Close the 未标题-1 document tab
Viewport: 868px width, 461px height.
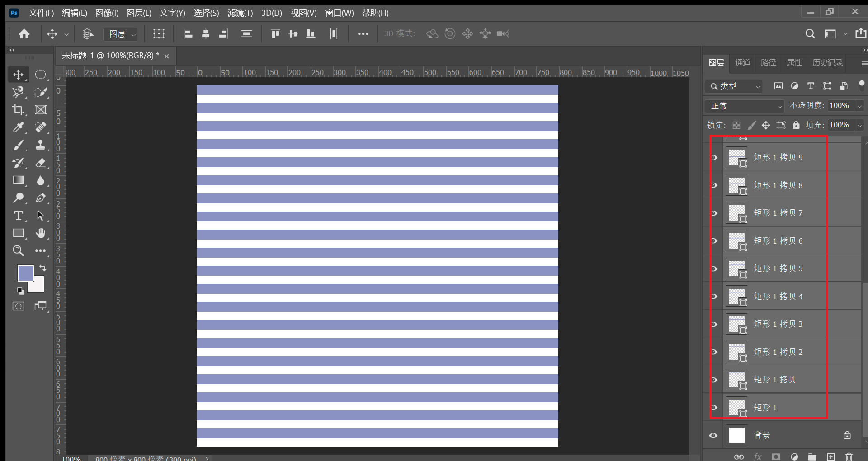pyautogui.click(x=166, y=56)
